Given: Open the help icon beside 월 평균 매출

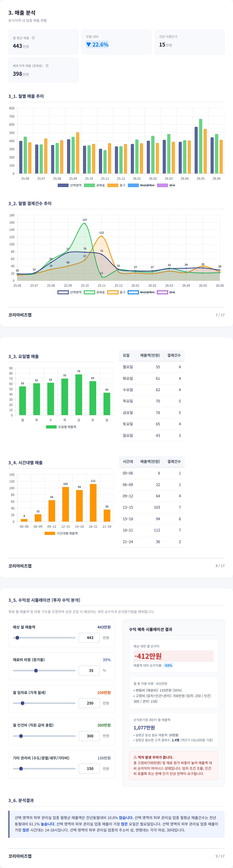Looking at the screenshot, I should pyautogui.click(x=33, y=38).
